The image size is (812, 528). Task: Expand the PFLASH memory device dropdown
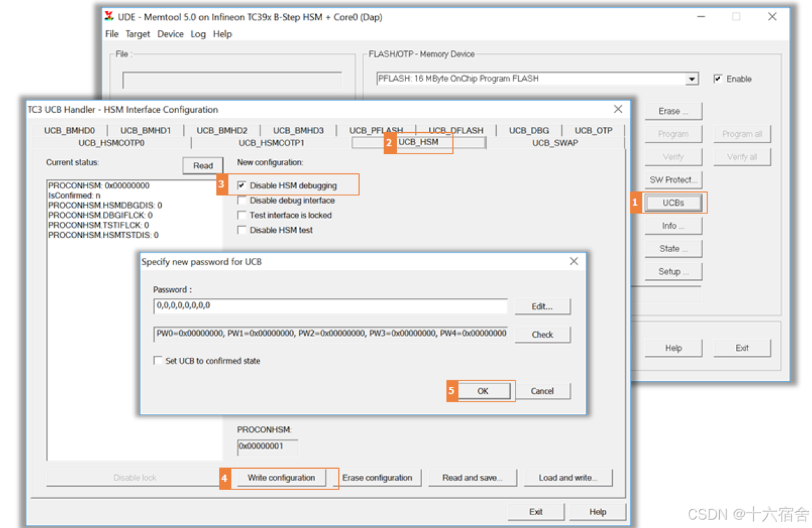click(x=691, y=79)
